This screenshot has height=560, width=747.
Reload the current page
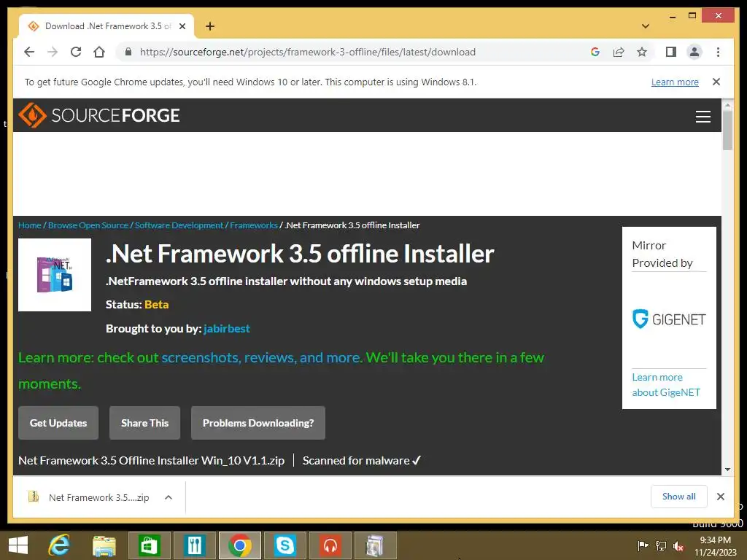click(76, 52)
